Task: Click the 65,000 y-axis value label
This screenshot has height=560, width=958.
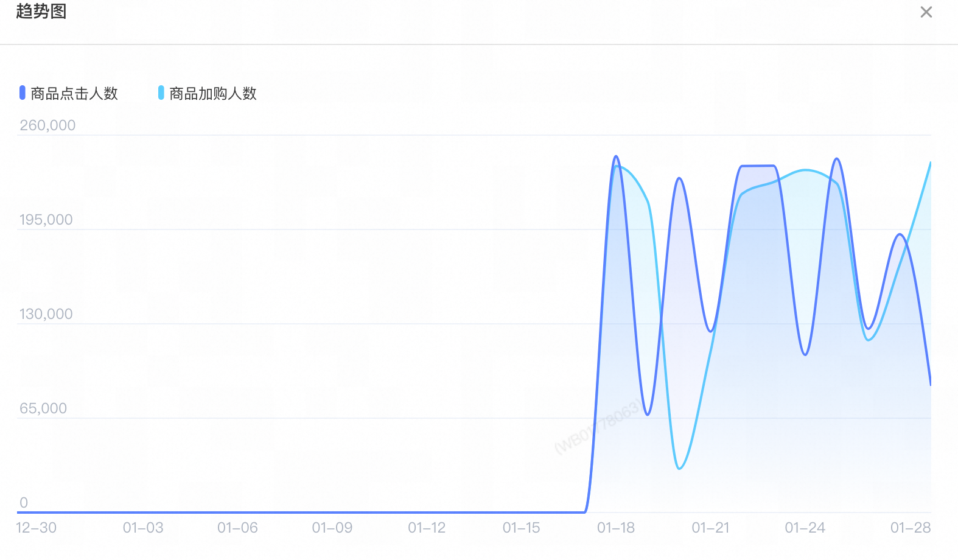Action: click(x=43, y=408)
